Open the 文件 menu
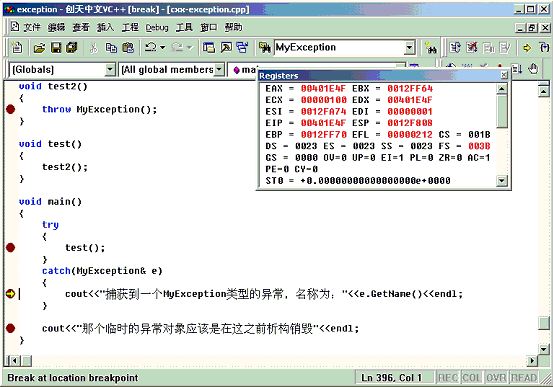This screenshot has width=553, height=387. click(x=32, y=27)
